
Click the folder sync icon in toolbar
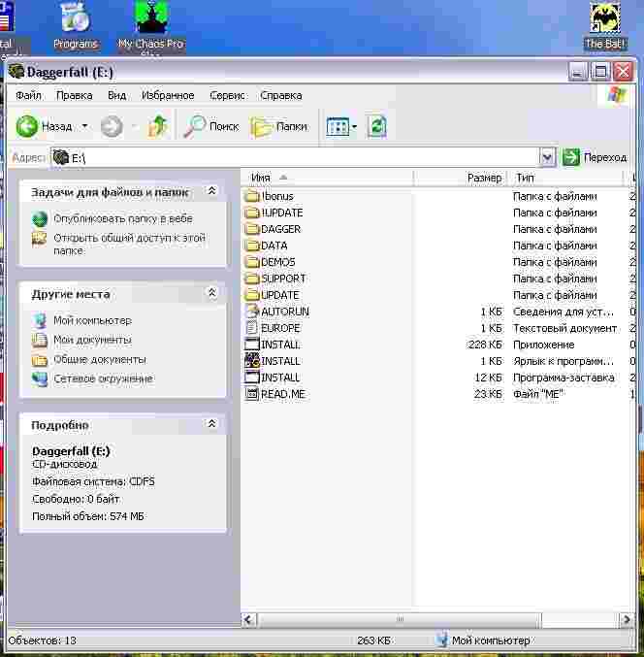(x=377, y=126)
